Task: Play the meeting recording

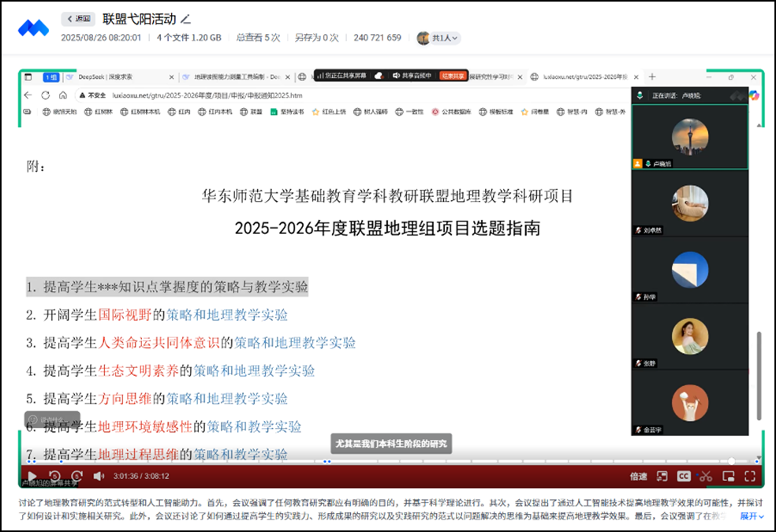Action: coord(32,476)
